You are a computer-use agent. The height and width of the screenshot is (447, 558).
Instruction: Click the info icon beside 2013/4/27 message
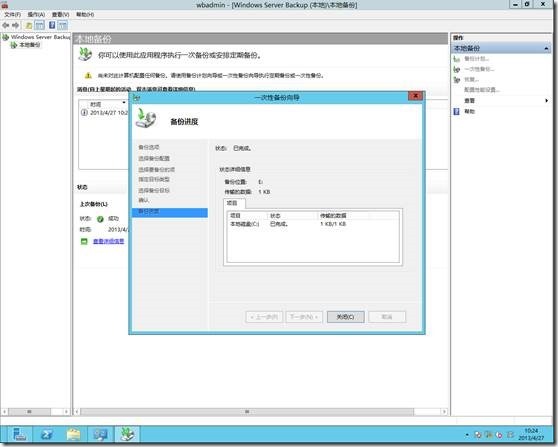(x=84, y=112)
